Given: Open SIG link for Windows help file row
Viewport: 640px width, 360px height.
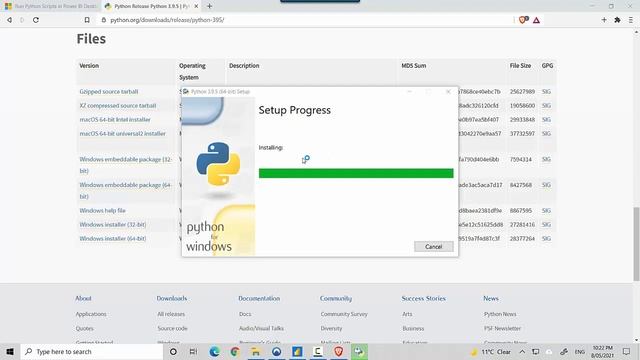Looking at the screenshot, I should 546,211.
